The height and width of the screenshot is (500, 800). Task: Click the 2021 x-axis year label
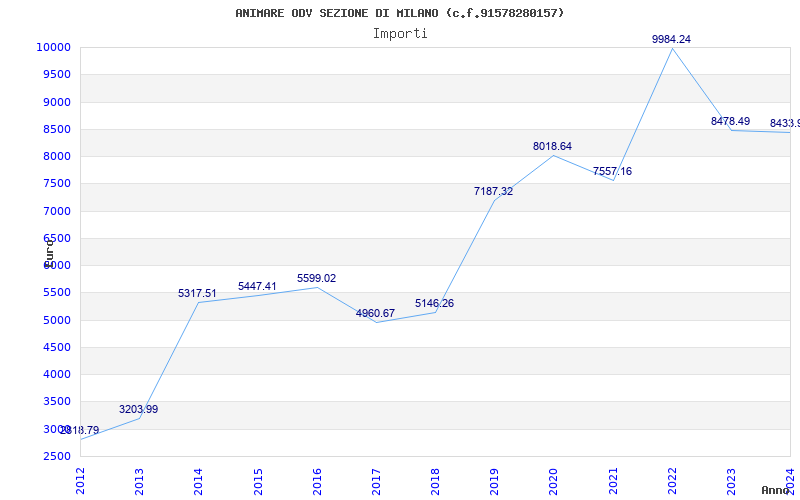[x=613, y=481]
